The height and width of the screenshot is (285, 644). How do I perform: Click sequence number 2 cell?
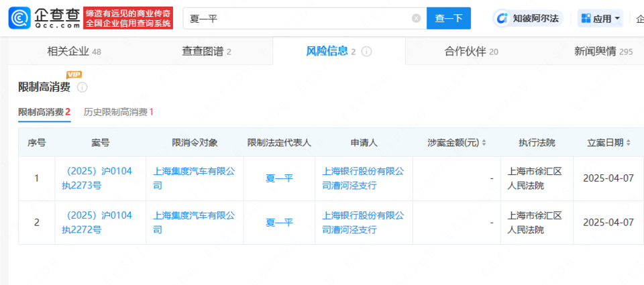pyautogui.click(x=36, y=223)
